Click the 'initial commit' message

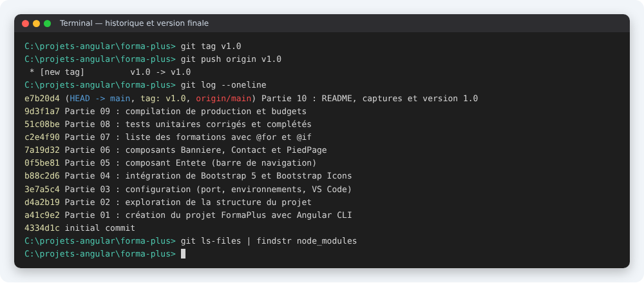click(x=100, y=228)
